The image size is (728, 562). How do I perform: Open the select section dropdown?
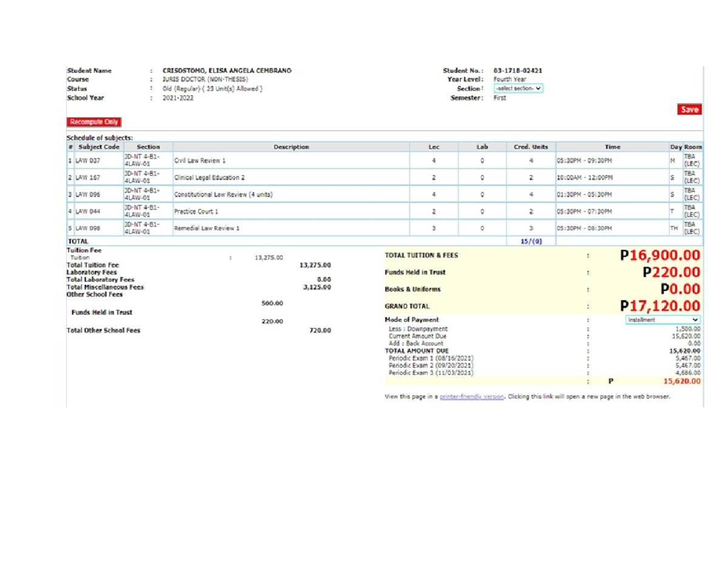point(519,89)
